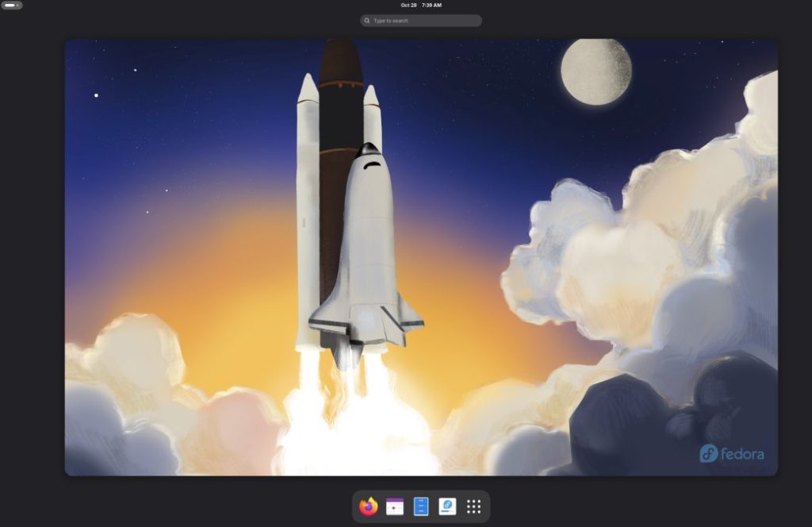Viewport: 812px width, 527px height.
Task: Click the Activities workspace indicator pill
Action: (x=11, y=6)
